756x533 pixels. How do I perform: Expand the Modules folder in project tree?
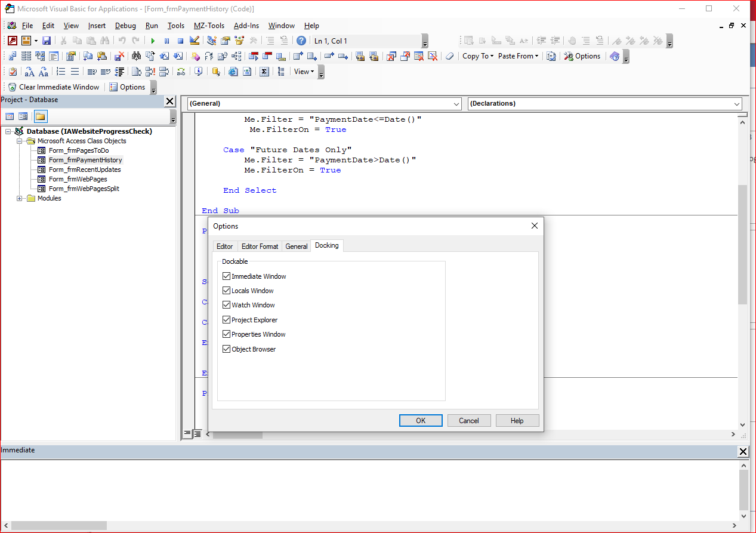tap(20, 199)
